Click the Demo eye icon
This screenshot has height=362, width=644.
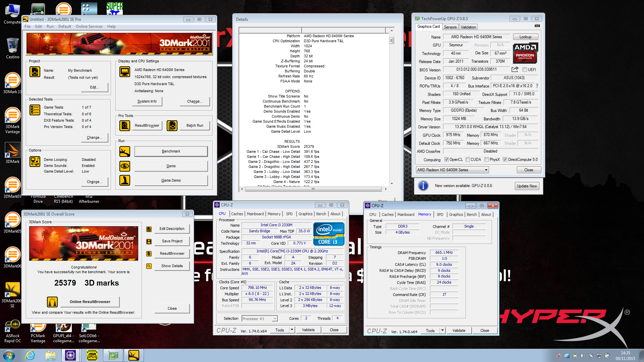point(125,166)
